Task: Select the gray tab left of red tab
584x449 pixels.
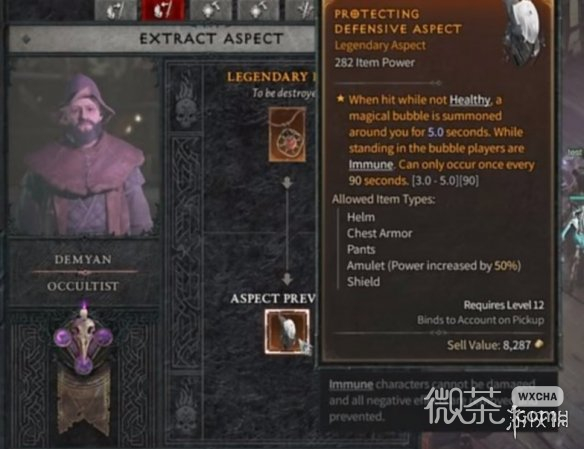Action: (x=115, y=10)
